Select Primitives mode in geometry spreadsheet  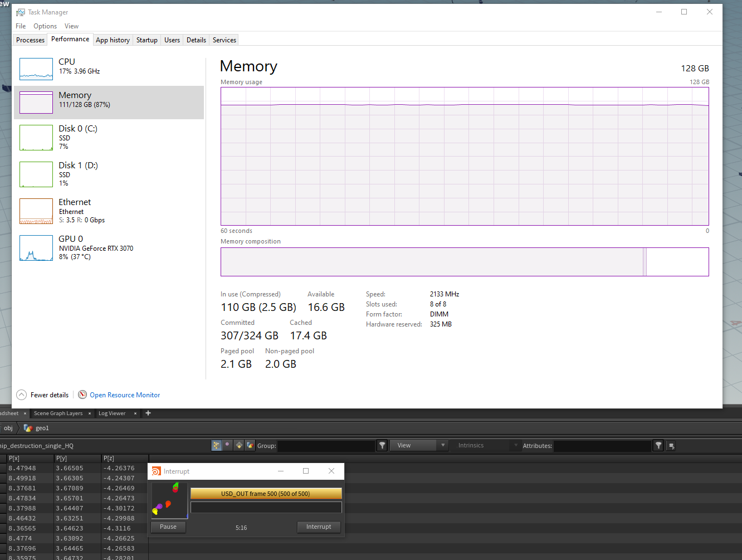239,445
